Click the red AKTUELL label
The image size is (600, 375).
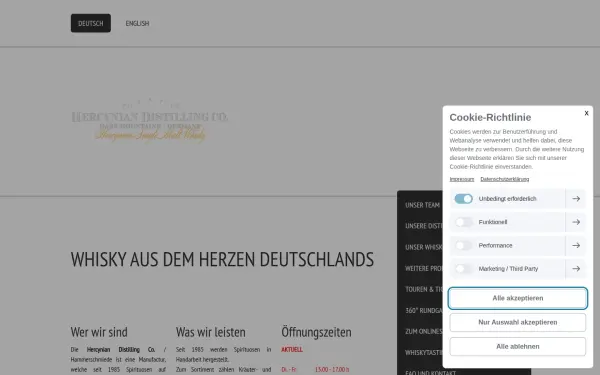coord(292,349)
